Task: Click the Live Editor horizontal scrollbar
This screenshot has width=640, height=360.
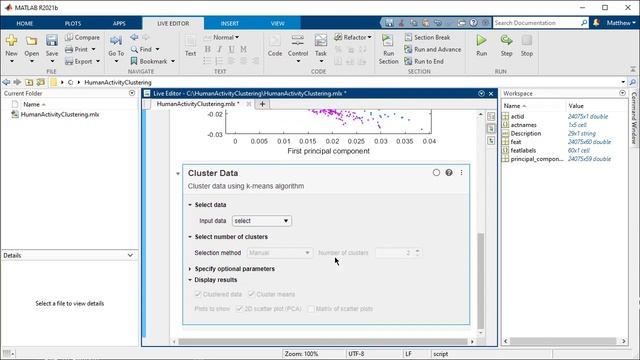Action: [323, 341]
